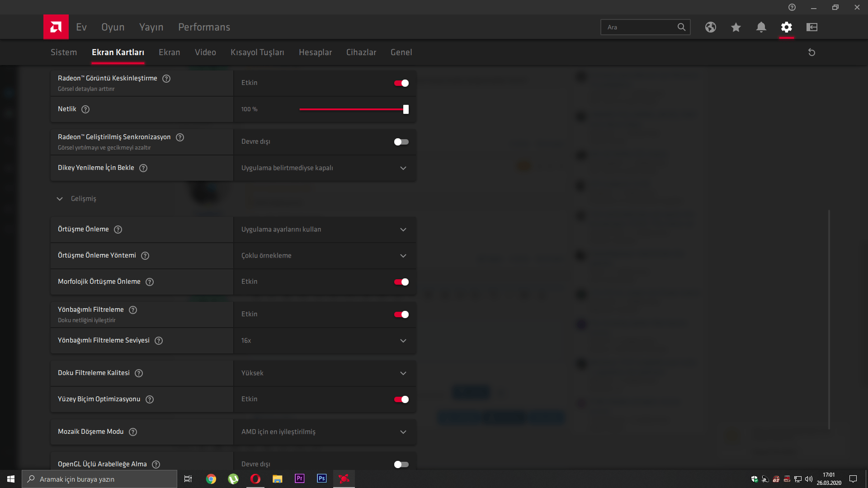This screenshot has height=488, width=868.
Task: Switch to the Ekran tab
Action: click(169, 52)
